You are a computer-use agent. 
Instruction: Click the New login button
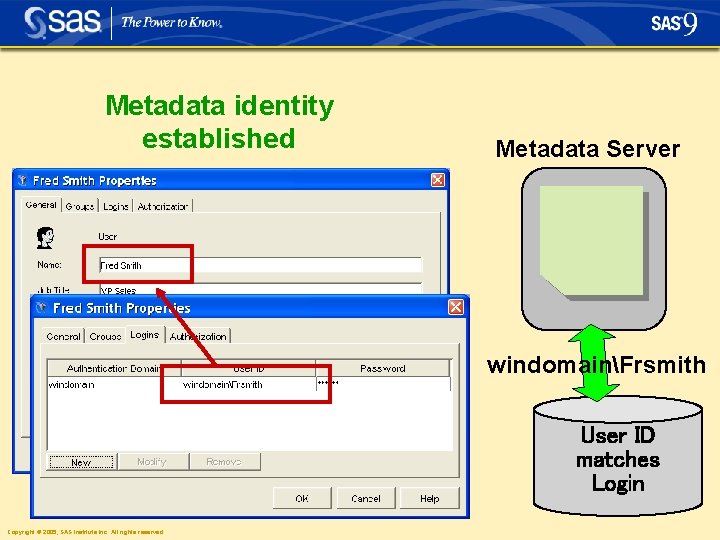[x=81, y=462]
